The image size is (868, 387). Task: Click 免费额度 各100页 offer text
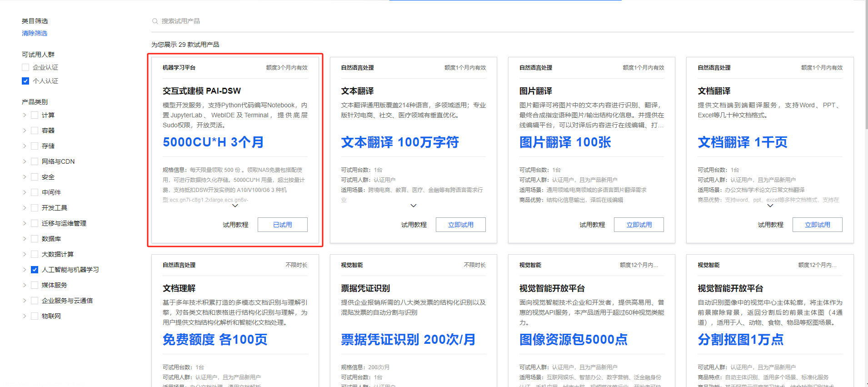(215, 340)
